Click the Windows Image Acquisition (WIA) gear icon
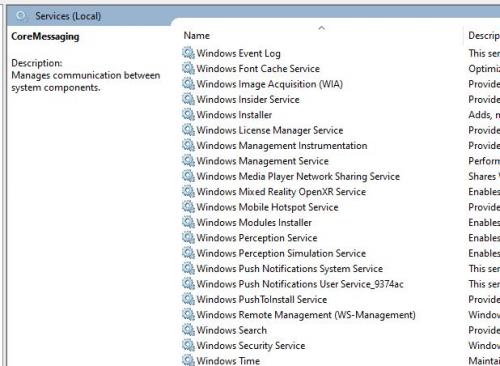Image resolution: width=500 pixels, height=366 pixels. point(188,84)
